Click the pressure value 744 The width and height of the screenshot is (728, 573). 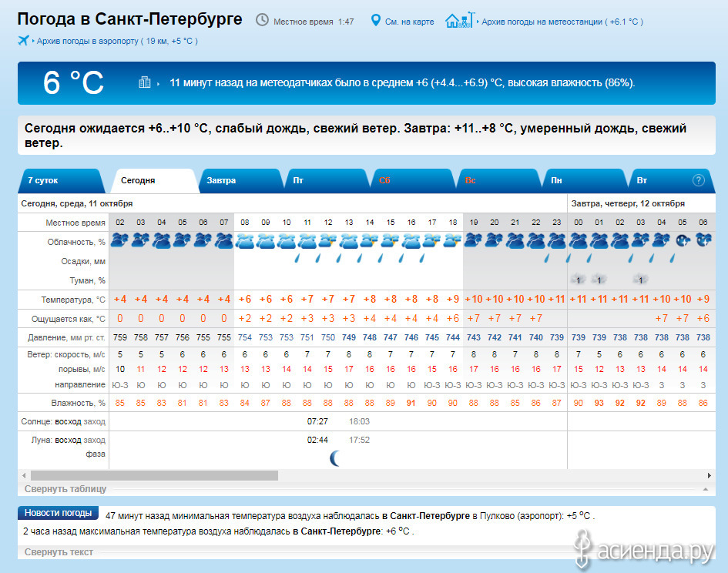[453, 337]
